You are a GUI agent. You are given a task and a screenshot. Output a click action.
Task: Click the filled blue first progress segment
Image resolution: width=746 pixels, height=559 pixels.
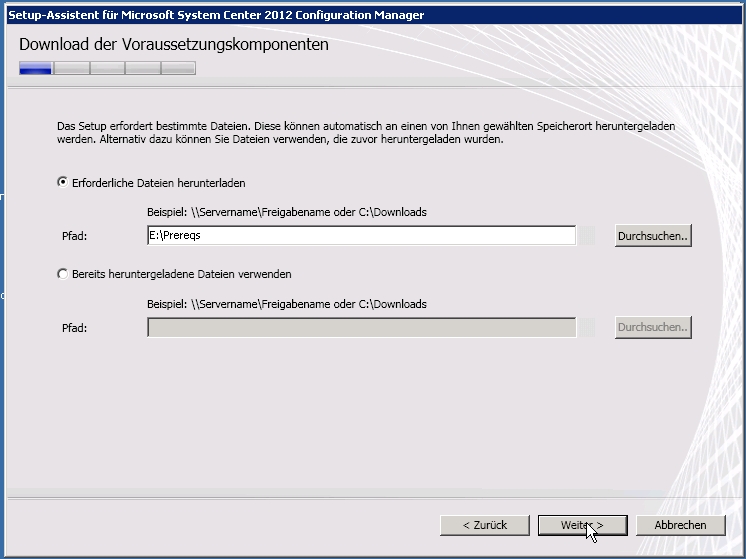coord(35,69)
